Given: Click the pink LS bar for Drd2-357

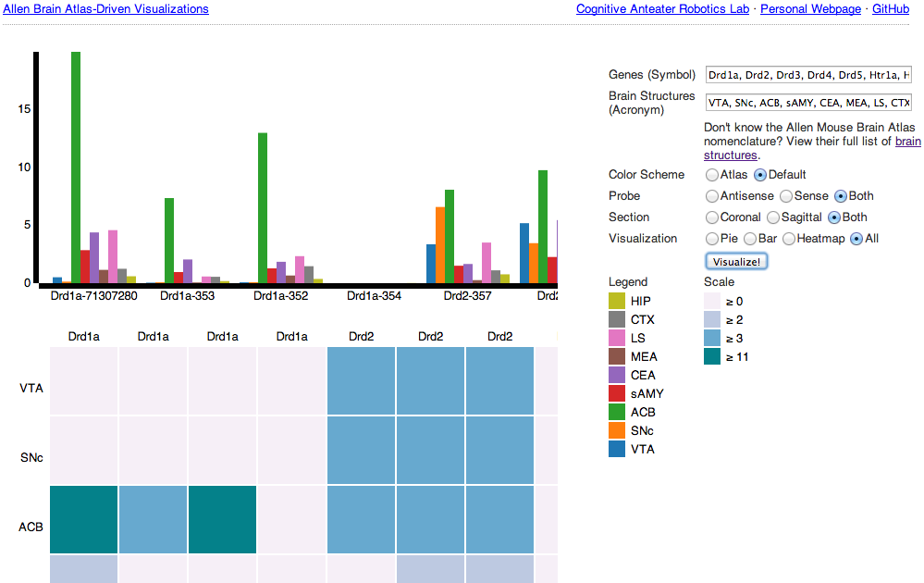Looking at the screenshot, I should [487, 263].
